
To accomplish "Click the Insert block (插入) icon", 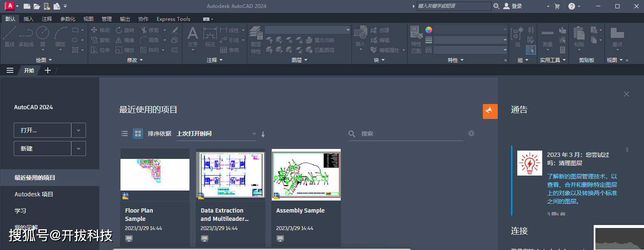I will (x=360, y=36).
